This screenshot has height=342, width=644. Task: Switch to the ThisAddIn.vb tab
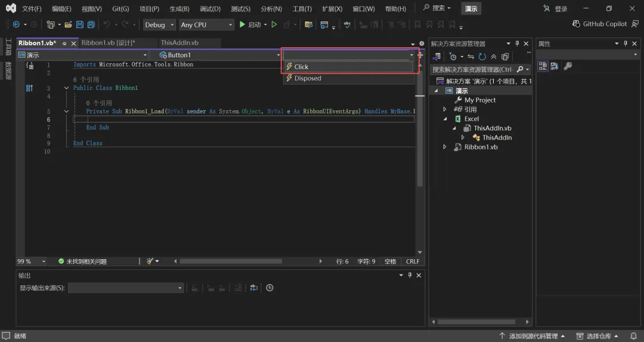pos(179,43)
